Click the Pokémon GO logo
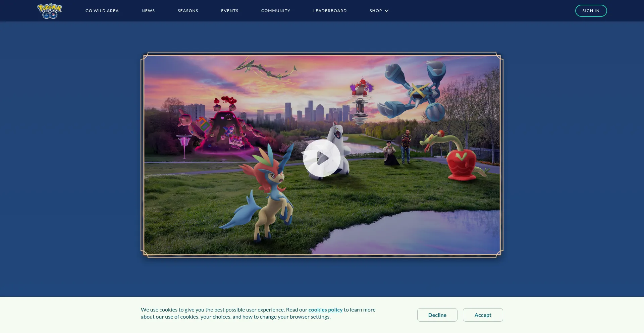 pyautogui.click(x=49, y=11)
